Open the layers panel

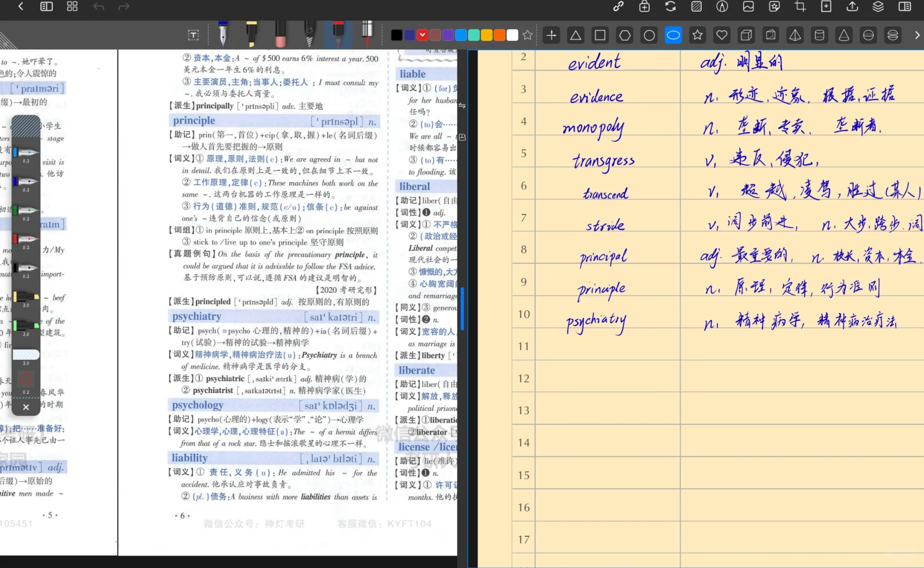[878, 7]
